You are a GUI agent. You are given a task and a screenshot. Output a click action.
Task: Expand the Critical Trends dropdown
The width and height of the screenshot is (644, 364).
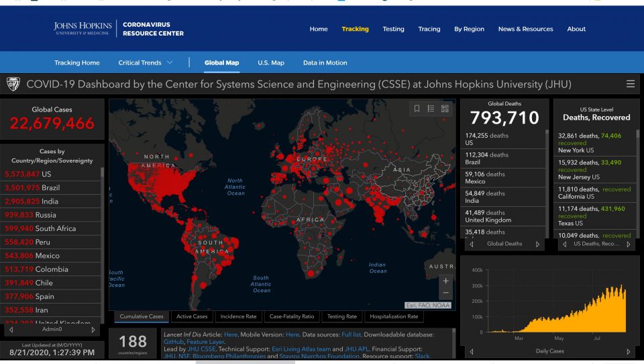[146, 62]
